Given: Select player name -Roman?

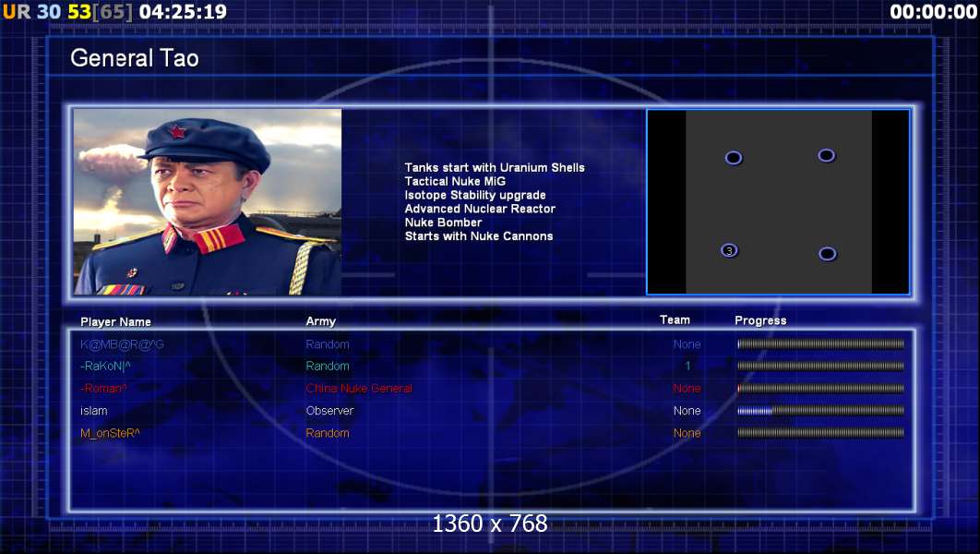Looking at the screenshot, I should pyautogui.click(x=103, y=389).
